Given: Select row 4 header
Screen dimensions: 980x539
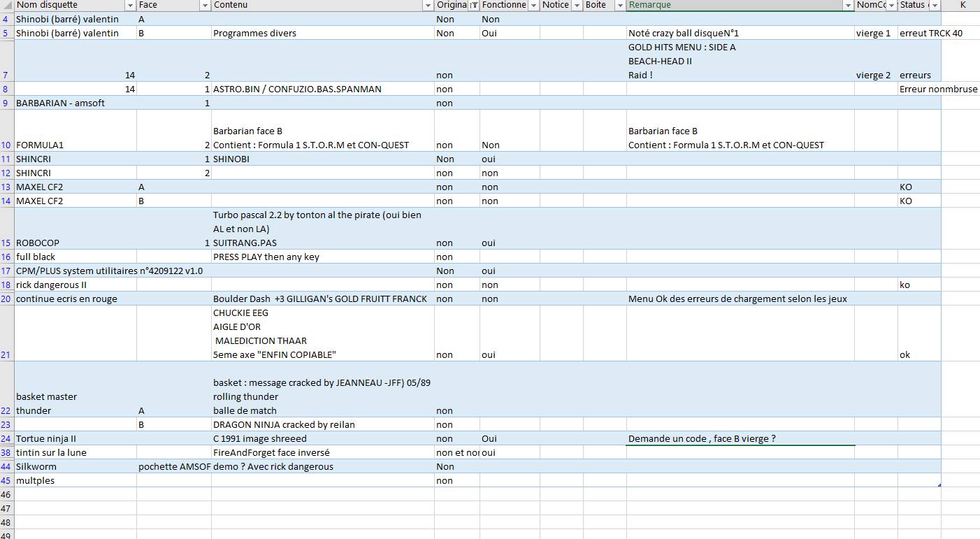Looking at the screenshot, I should point(6,19).
